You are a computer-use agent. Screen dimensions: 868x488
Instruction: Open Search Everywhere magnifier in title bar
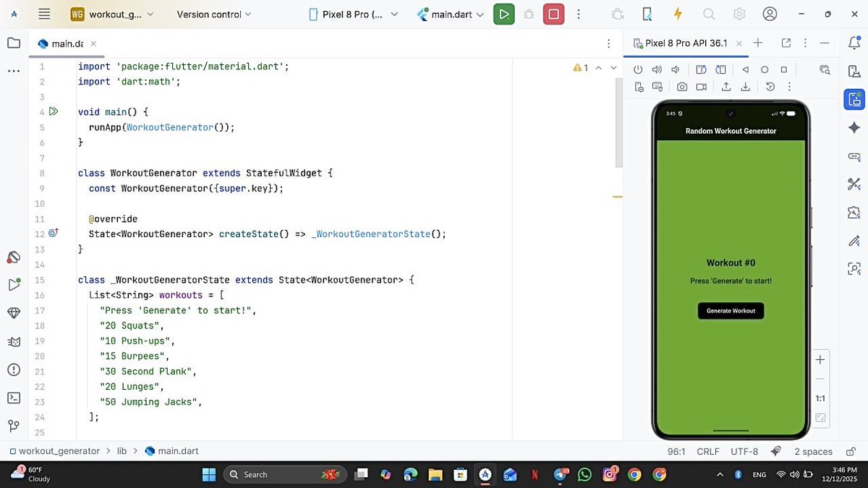point(709,14)
